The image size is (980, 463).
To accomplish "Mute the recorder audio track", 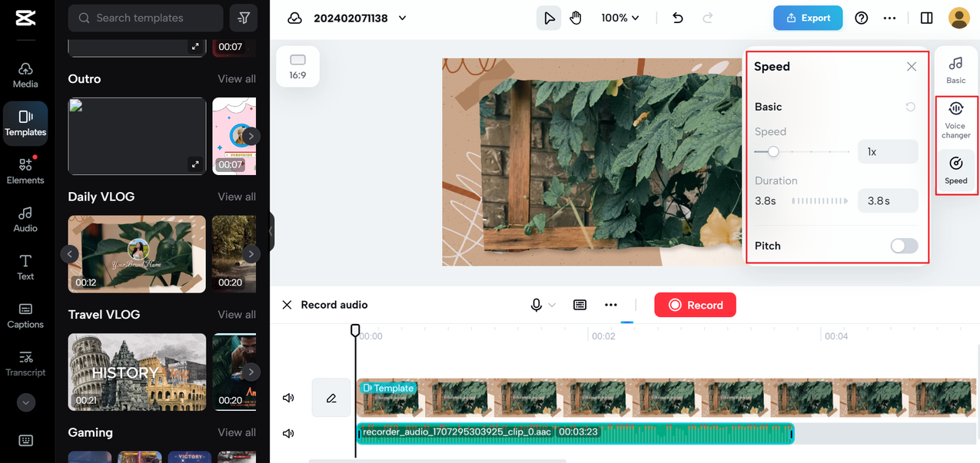I will pyautogui.click(x=288, y=434).
